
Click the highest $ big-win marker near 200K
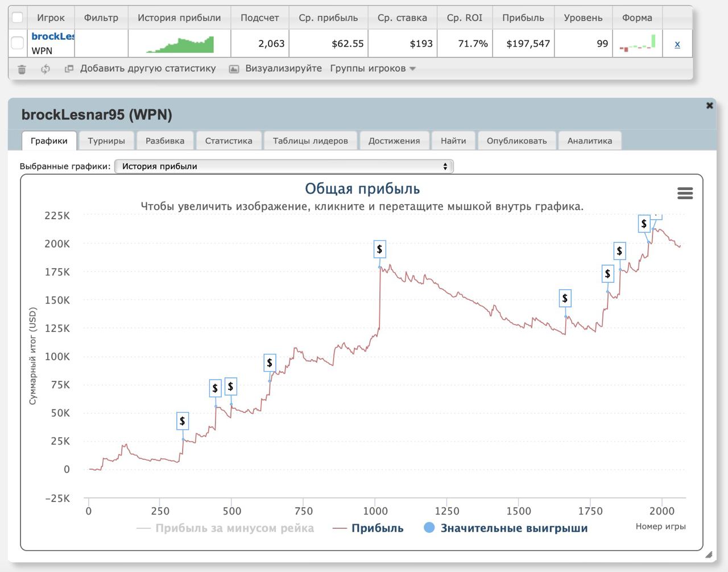click(x=644, y=224)
